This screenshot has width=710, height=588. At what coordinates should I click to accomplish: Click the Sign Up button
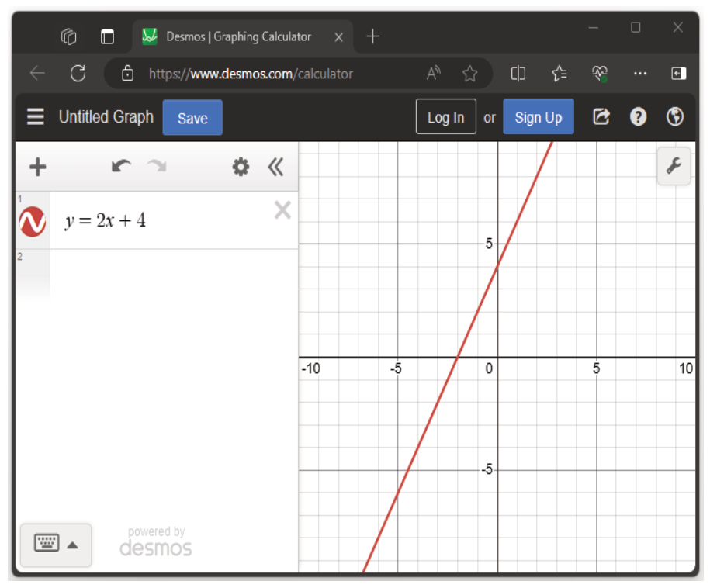(x=539, y=117)
